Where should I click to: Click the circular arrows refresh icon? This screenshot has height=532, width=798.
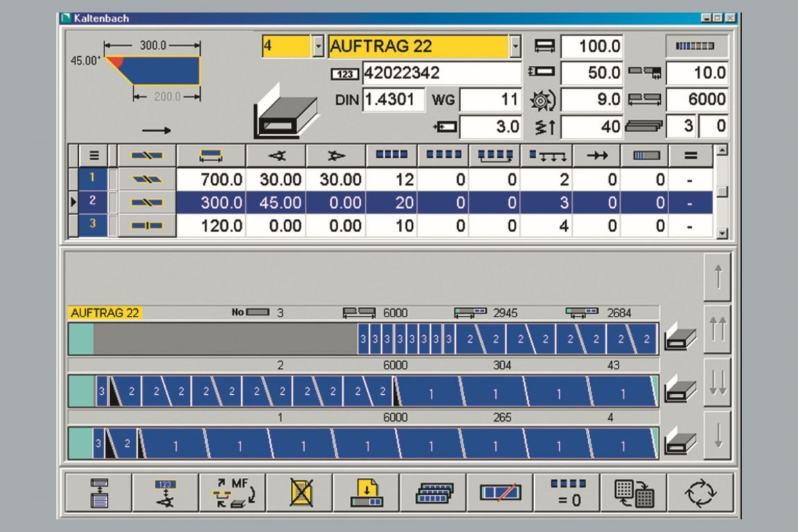pos(701,493)
